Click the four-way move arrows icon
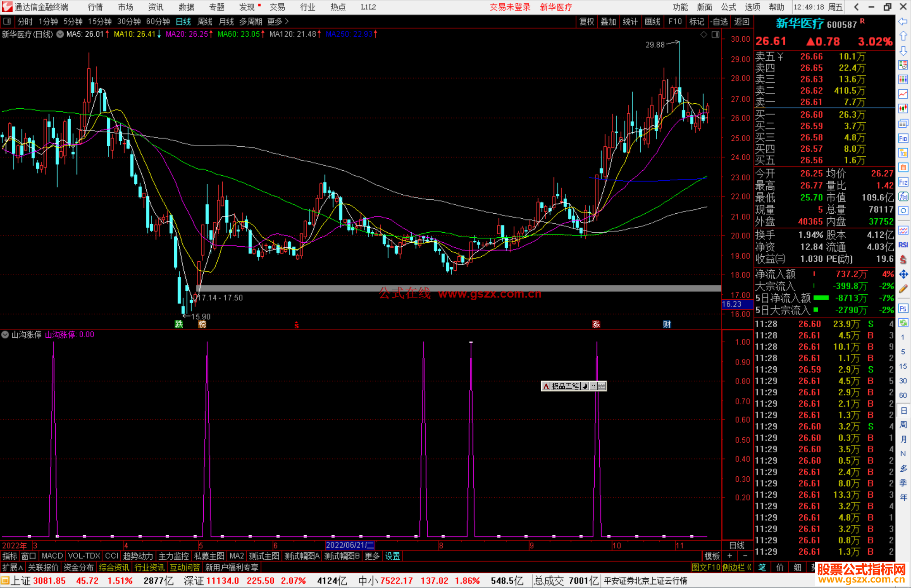The height and width of the screenshot is (588, 911). point(903,274)
